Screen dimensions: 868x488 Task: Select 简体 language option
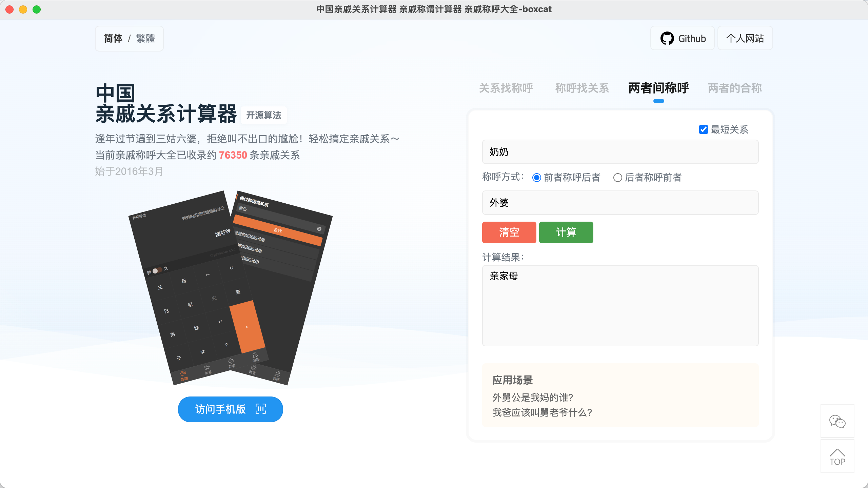click(113, 39)
